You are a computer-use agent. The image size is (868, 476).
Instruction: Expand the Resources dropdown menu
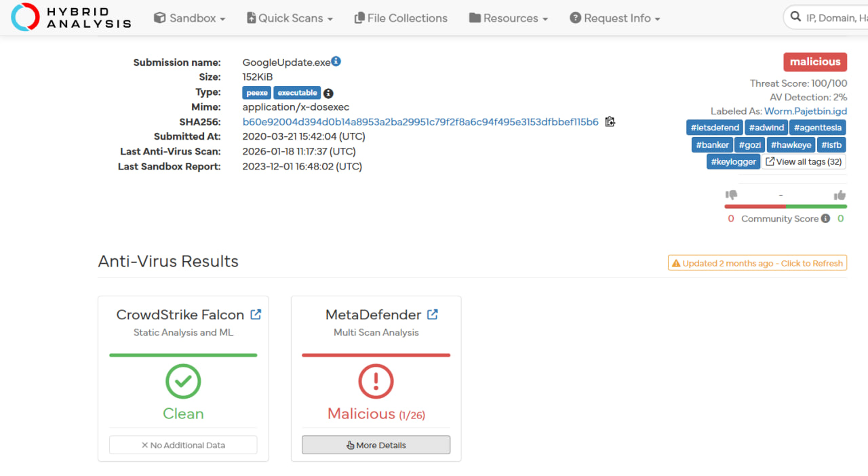pyautogui.click(x=508, y=18)
